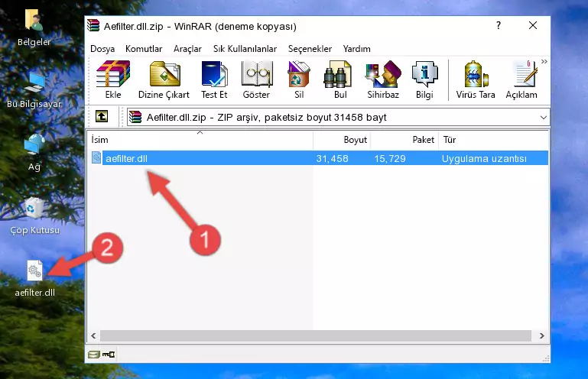Select the Belgeler desktop folder

pyautogui.click(x=34, y=28)
